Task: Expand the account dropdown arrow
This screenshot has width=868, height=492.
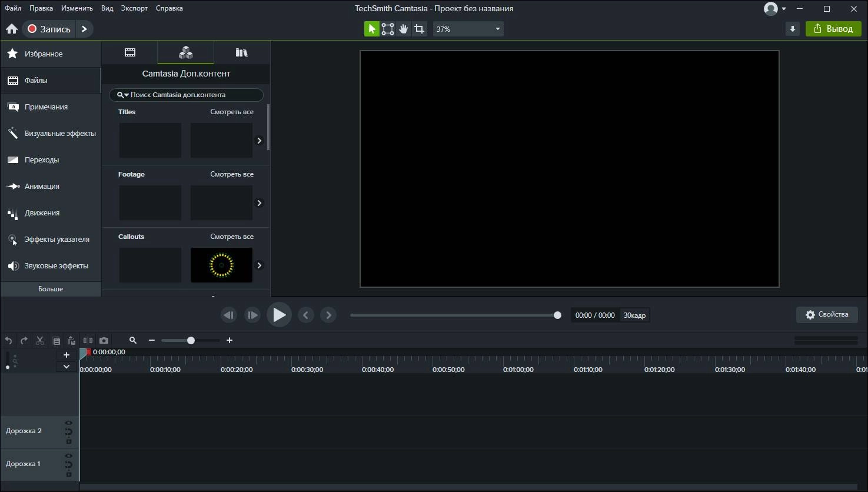Action: tap(784, 9)
